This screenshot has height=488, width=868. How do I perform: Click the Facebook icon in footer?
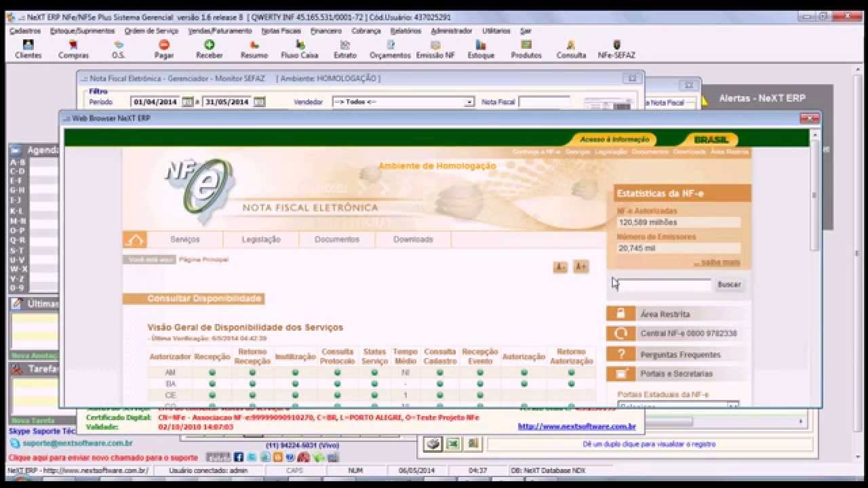239,457
